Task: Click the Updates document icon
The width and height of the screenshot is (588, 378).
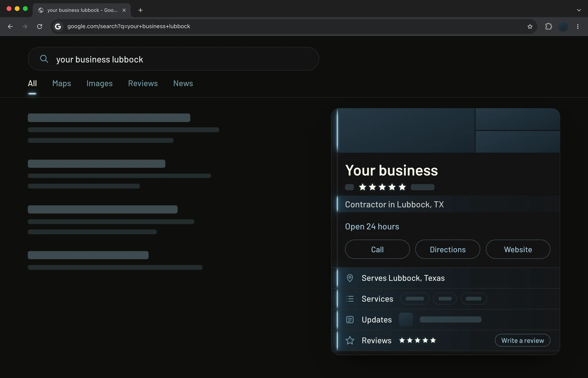Action: (x=350, y=320)
